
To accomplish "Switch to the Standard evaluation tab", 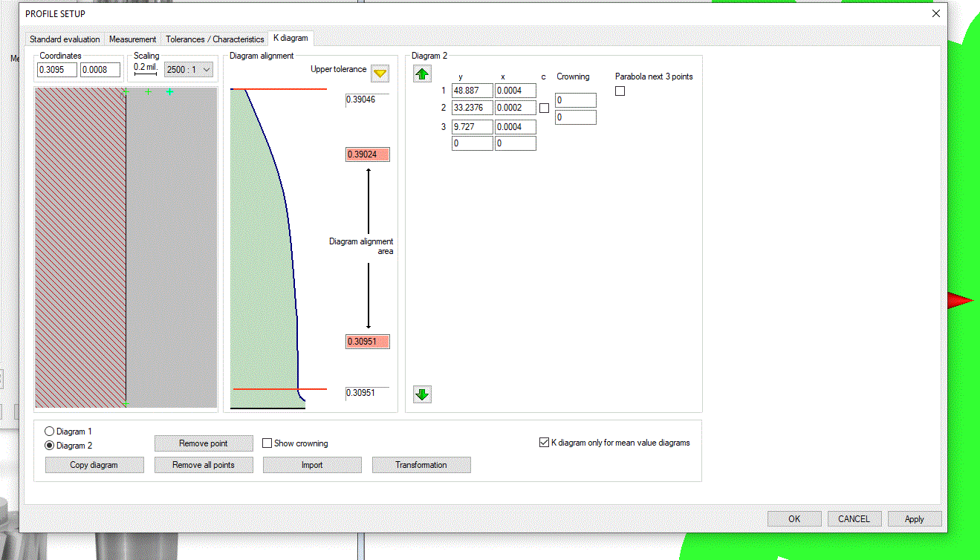I will (65, 39).
